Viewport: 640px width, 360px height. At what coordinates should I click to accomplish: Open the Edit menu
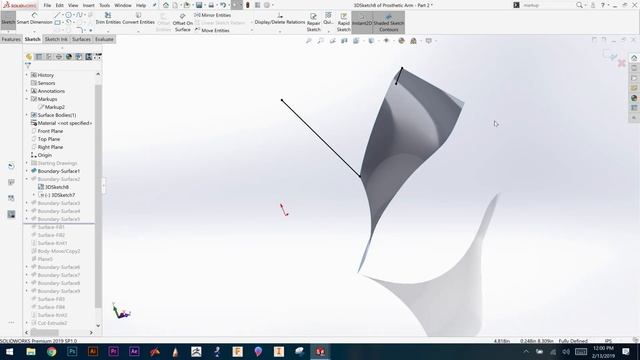click(60, 5)
